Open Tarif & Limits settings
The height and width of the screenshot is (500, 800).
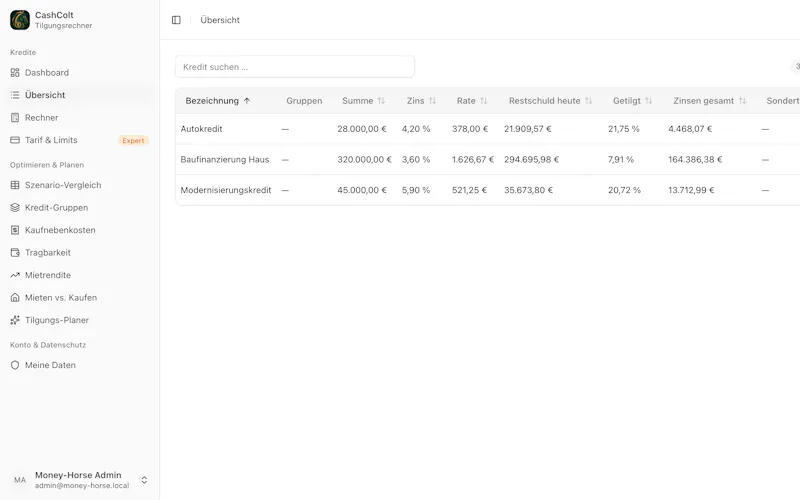pos(80,140)
